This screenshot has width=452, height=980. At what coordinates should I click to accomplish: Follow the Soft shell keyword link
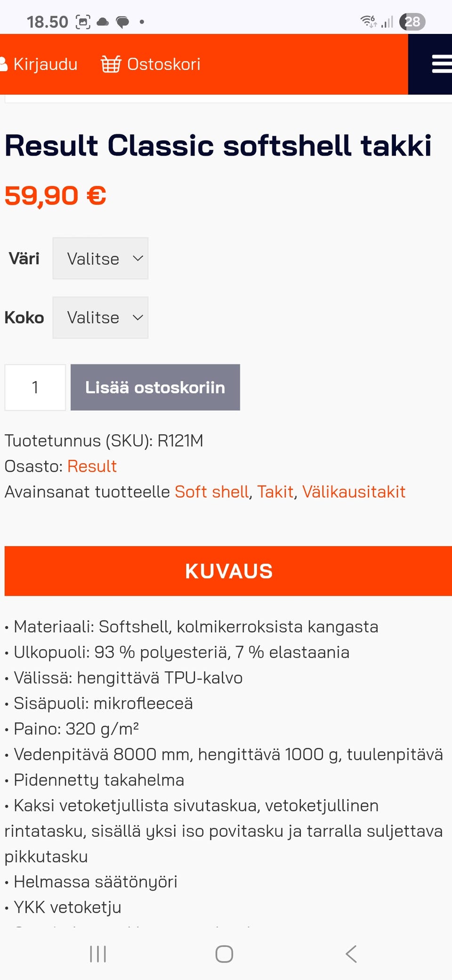pyautogui.click(x=211, y=491)
